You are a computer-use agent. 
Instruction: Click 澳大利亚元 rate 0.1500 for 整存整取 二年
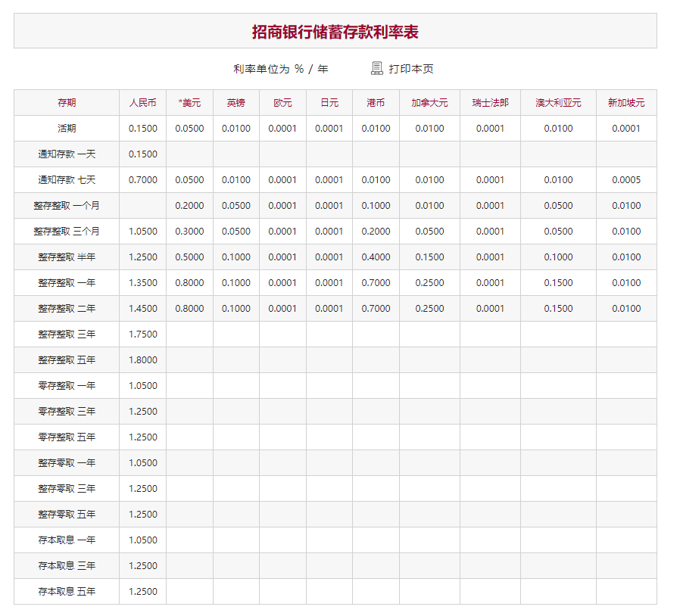558,308
